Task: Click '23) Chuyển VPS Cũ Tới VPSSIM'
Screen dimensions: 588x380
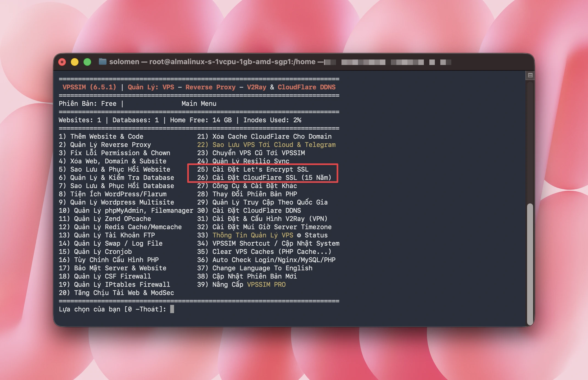Action: coord(251,153)
